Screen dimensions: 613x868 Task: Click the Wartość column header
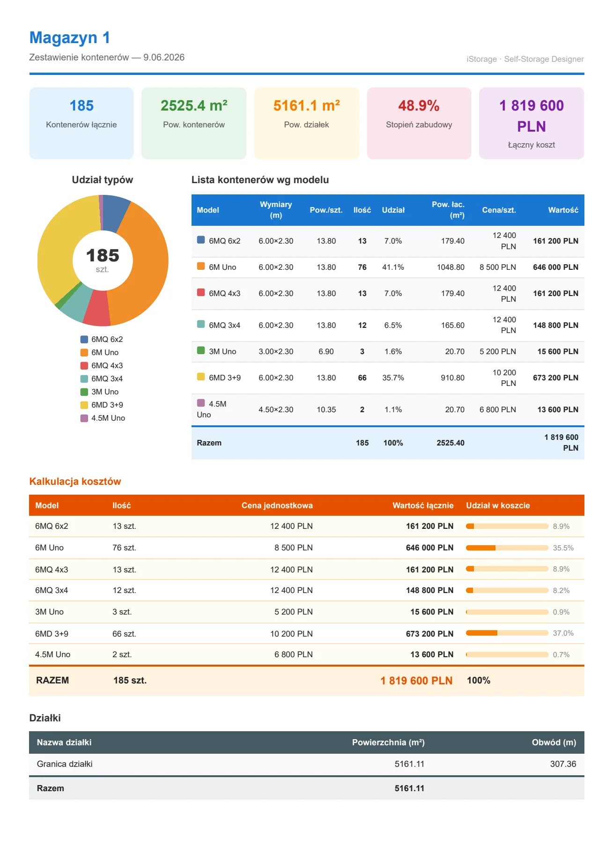563,210
